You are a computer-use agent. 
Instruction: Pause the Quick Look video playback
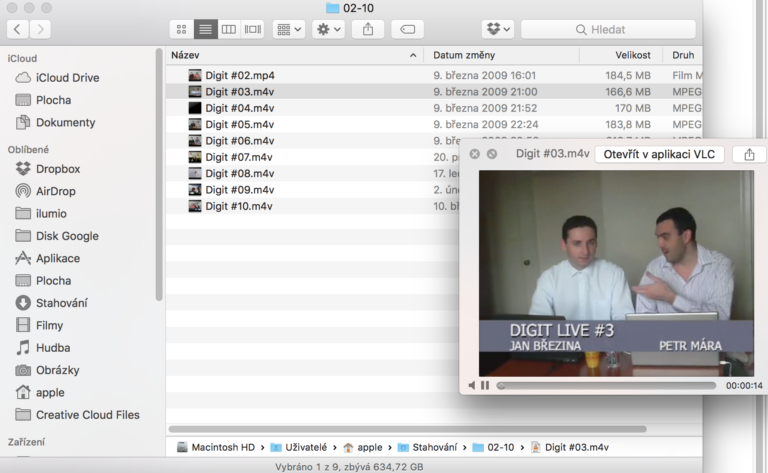(485, 385)
